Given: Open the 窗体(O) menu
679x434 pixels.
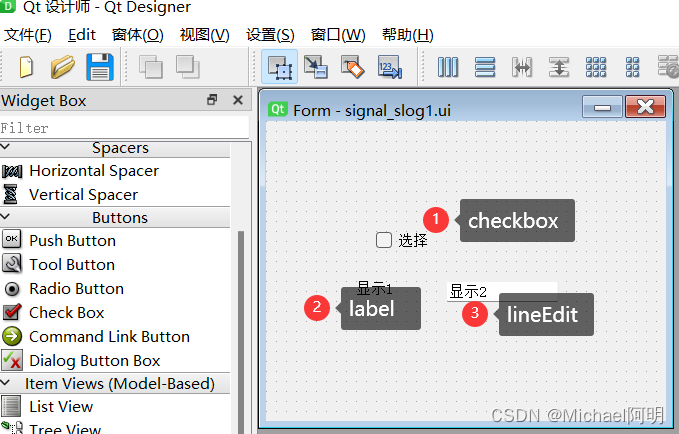Looking at the screenshot, I should click(x=138, y=35).
